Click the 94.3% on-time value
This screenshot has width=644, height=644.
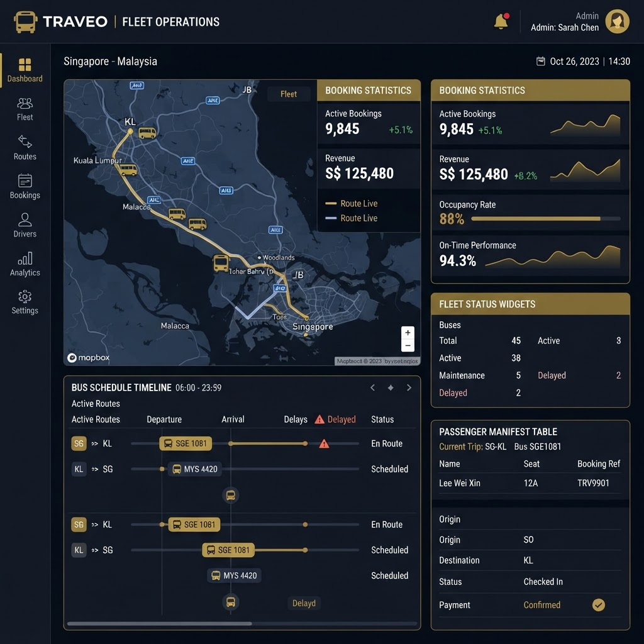tap(458, 260)
